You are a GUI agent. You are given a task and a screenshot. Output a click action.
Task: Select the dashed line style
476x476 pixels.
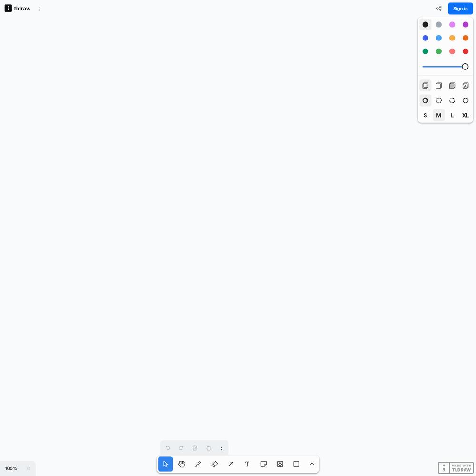[x=439, y=100]
